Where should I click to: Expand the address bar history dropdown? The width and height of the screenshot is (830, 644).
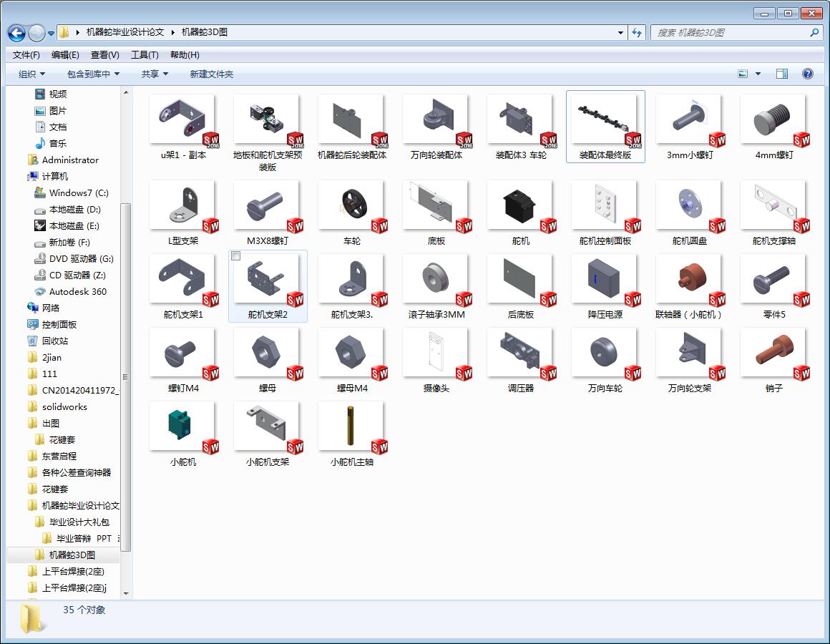(620, 33)
